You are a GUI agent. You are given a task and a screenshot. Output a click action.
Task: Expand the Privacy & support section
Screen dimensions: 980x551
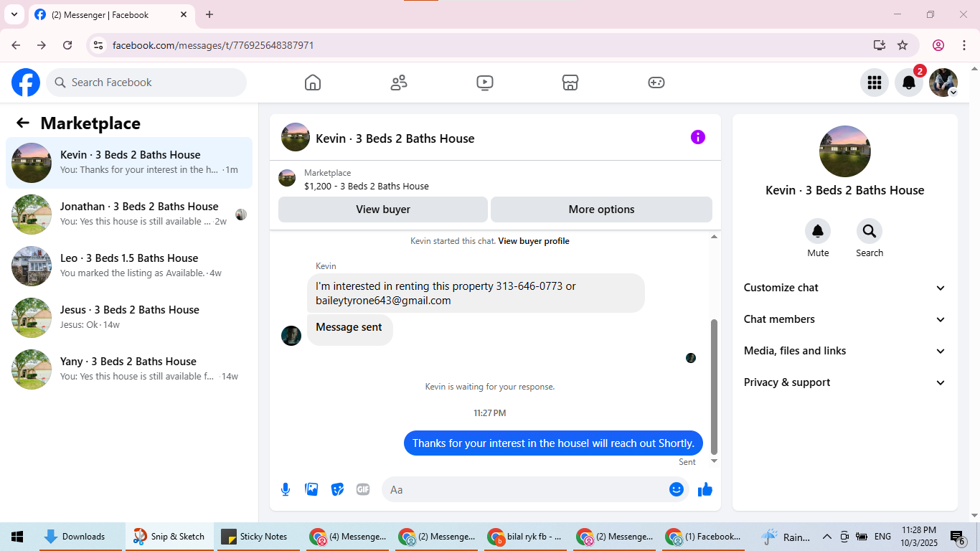pyautogui.click(x=845, y=382)
